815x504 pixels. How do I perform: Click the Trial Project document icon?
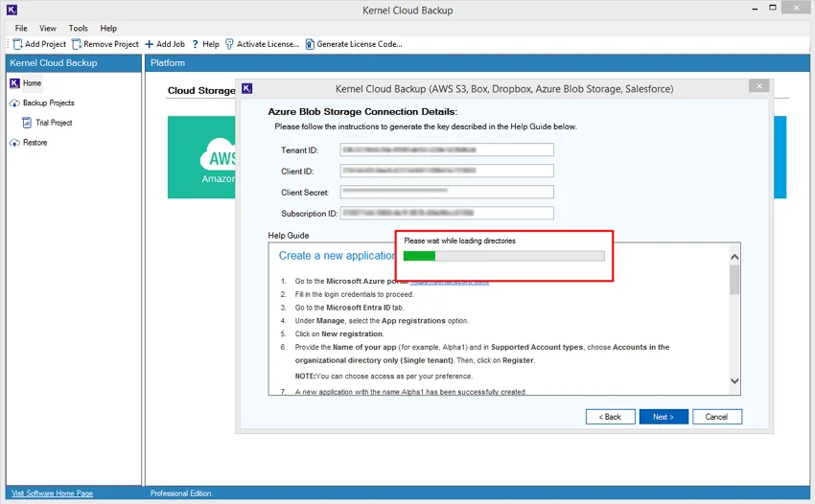(x=27, y=123)
